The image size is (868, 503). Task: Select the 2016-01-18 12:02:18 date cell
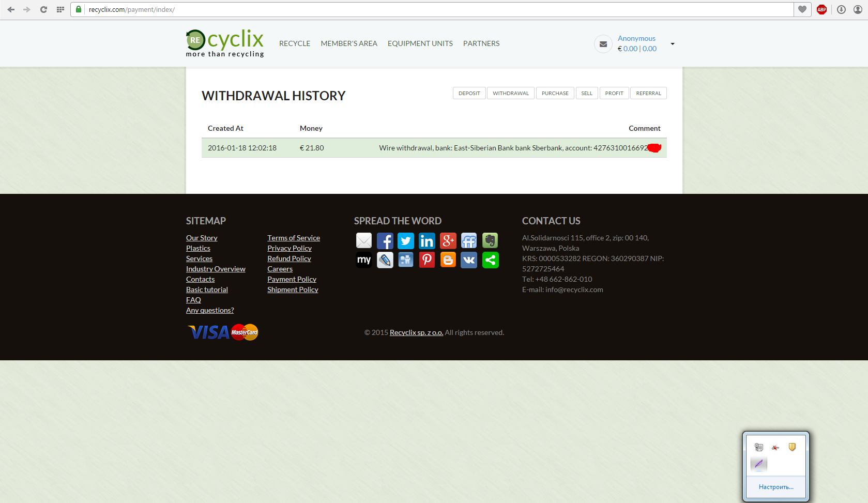click(x=242, y=148)
